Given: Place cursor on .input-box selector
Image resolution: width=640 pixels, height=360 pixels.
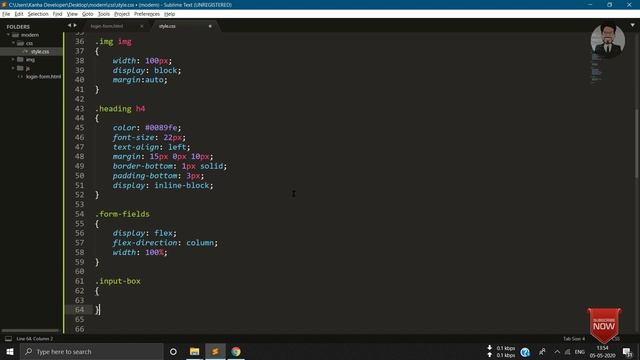Looking at the screenshot, I should 118,281.
